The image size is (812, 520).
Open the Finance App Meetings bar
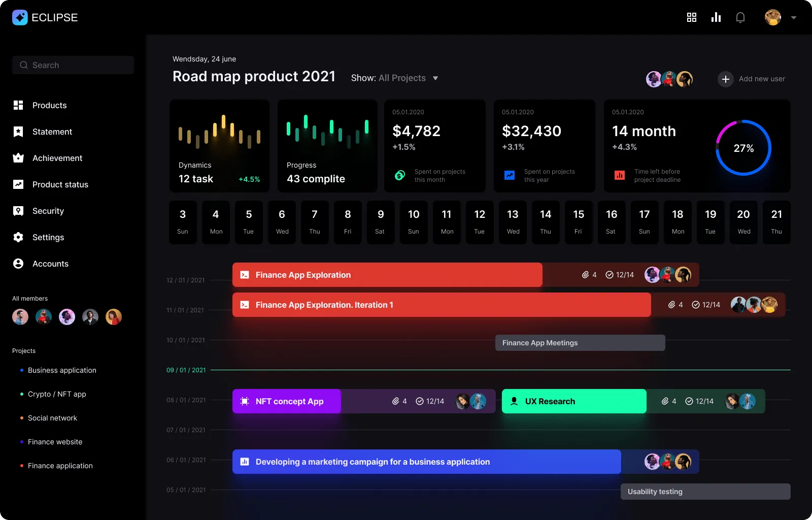580,343
